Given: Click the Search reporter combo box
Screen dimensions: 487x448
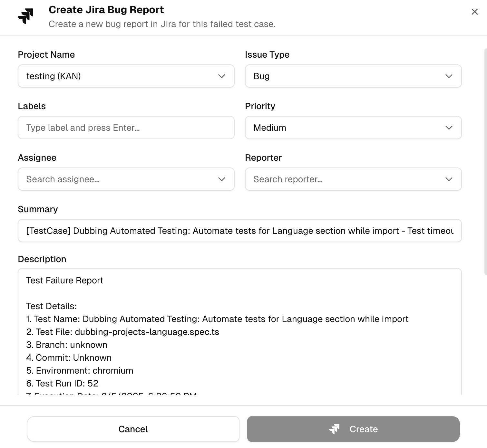Looking at the screenshot, I should (x=353, y=179).
